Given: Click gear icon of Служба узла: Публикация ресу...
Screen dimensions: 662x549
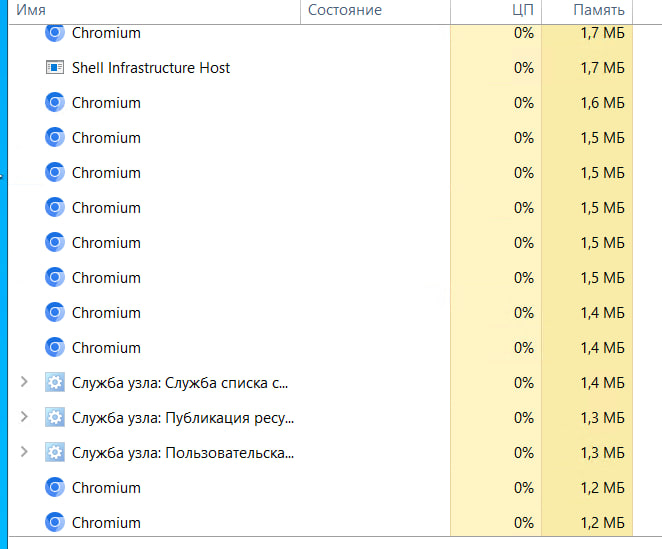Looking at the screenshot, I should 54,418.
